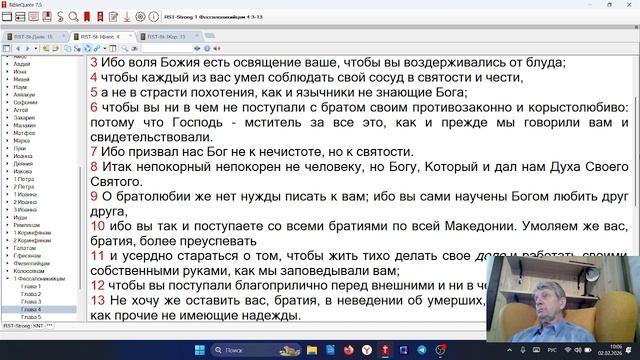The image size is (640, 360).
Task: Click the link chain icon in sub-toolbar
Action: [x=97, y=49]
